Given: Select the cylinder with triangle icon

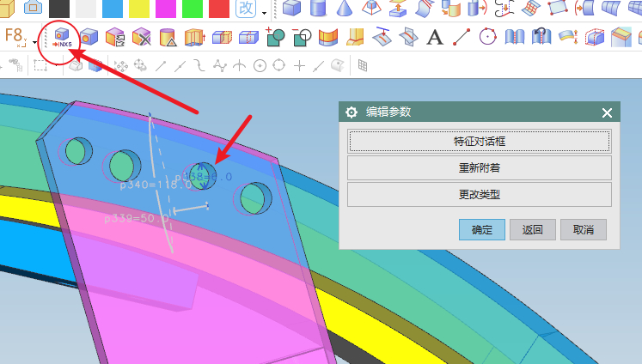Looking at the screenshot, I should [168, 37].
